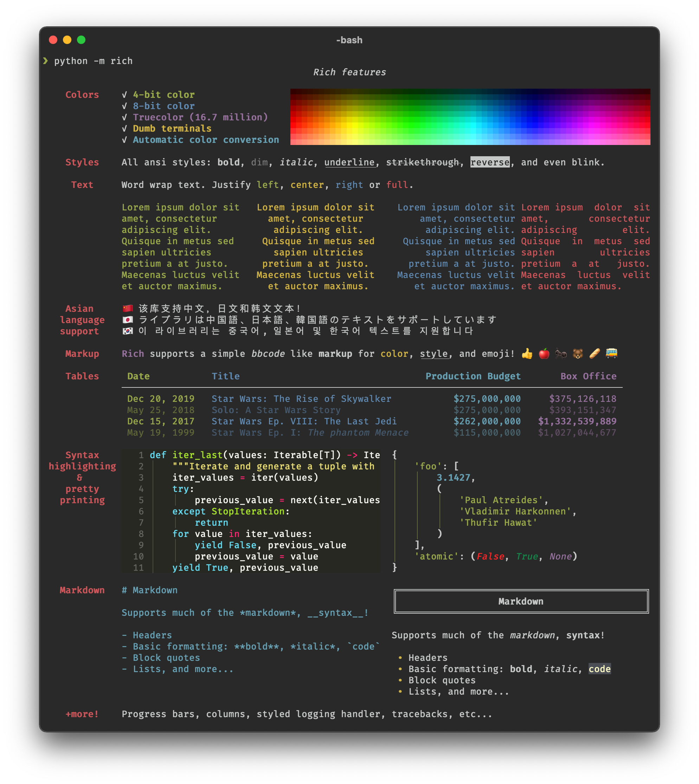
Task: Select the -bash window title
Action: (349, 39)
